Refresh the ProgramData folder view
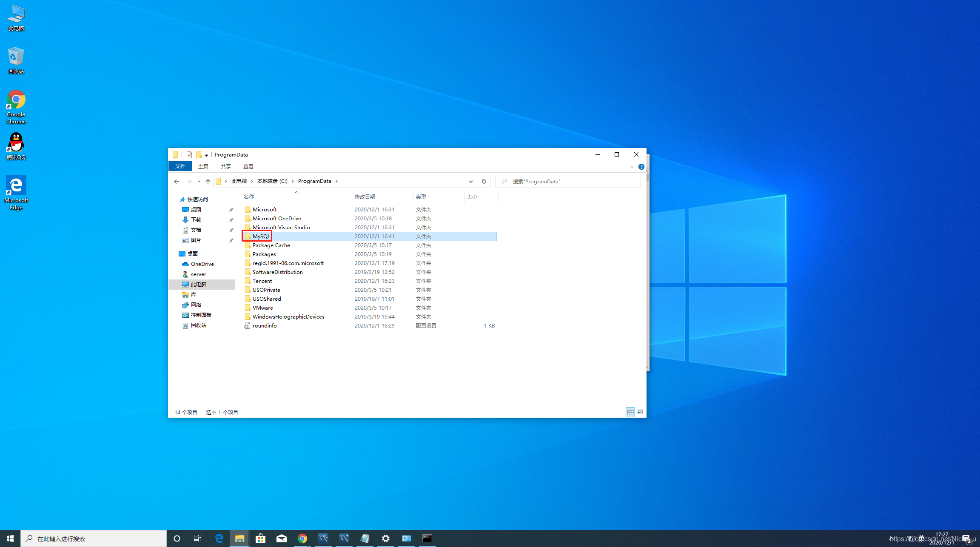980x547 pixels. coord(484,181)
